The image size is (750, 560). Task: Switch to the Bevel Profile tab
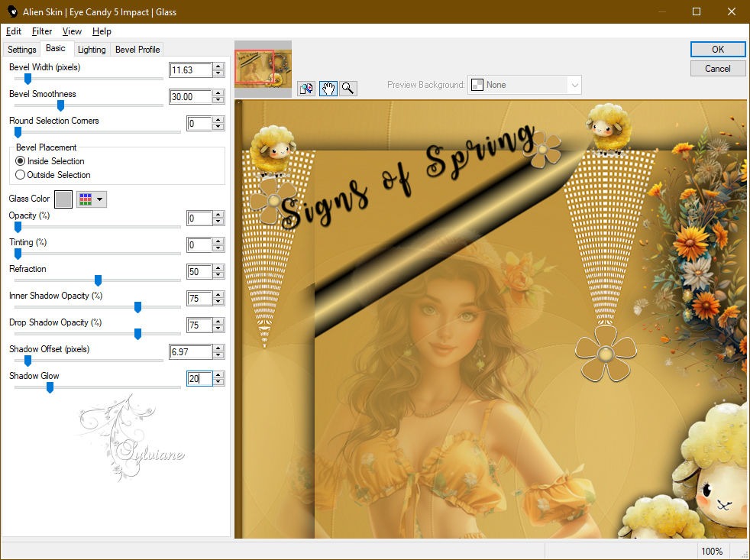137,50
